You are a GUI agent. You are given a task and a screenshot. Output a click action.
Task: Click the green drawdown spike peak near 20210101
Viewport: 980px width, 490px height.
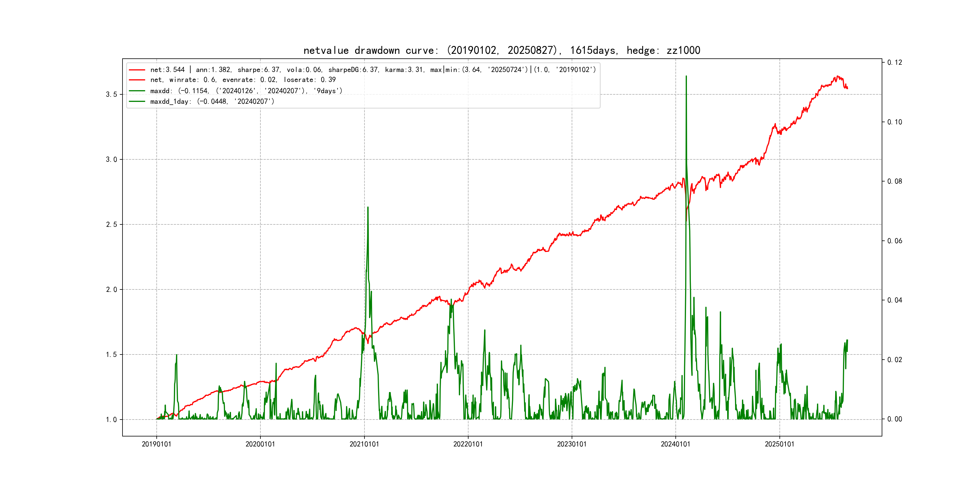click(368, 208)
